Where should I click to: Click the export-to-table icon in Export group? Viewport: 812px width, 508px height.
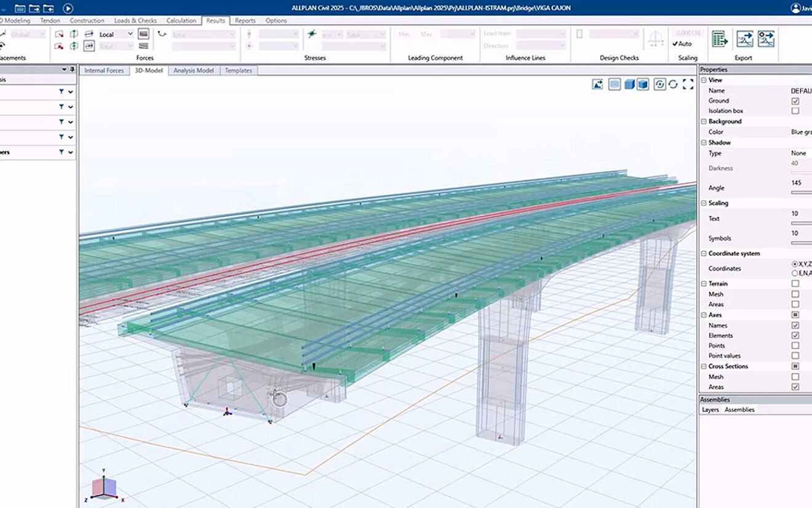click(720, 39)
